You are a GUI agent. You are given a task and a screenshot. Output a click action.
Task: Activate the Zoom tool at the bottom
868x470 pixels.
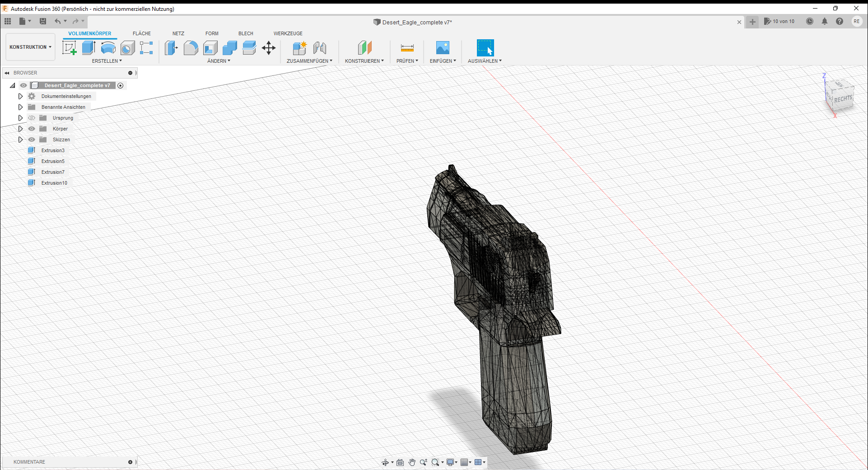tap(424, 462)
